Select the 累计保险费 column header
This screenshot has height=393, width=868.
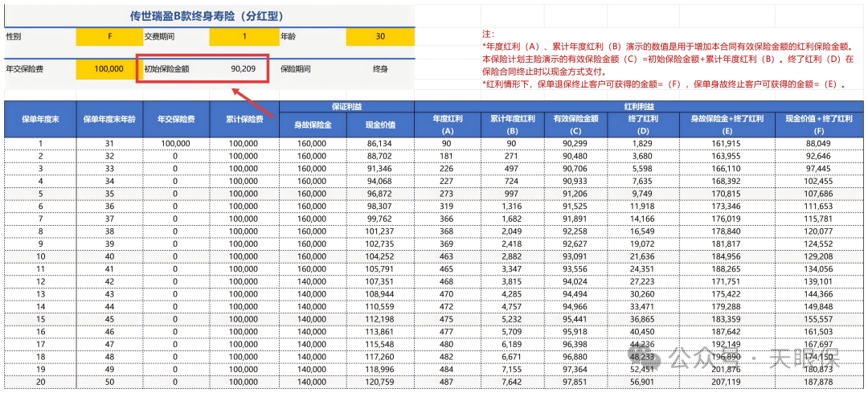[244, 119]
